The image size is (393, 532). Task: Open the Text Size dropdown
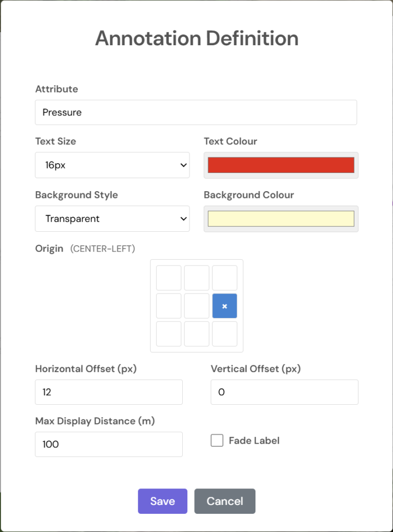point(112,165)
